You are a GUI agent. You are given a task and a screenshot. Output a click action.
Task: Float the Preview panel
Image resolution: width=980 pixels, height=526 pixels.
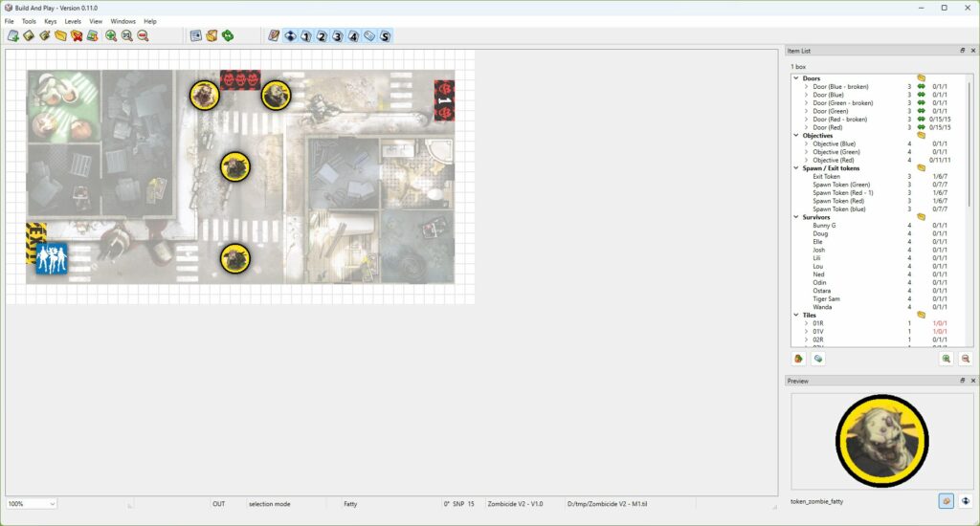pyautogui.click(x=963, y=381)
